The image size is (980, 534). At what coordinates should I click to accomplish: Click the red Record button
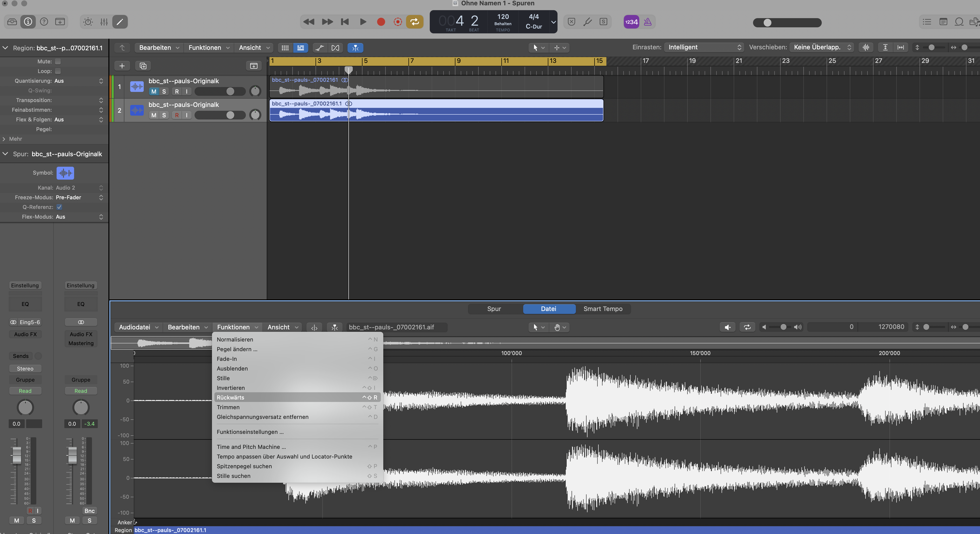coord(381,22)
